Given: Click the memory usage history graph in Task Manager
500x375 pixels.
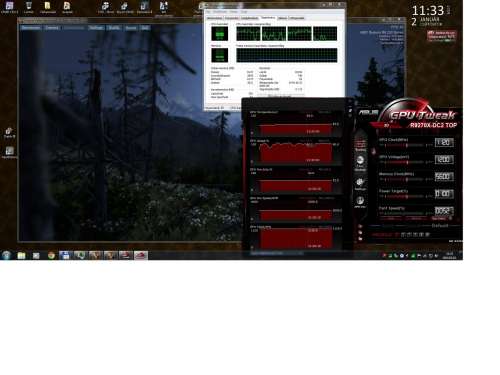Looking at the screenshot, I should tap(287, 55).
